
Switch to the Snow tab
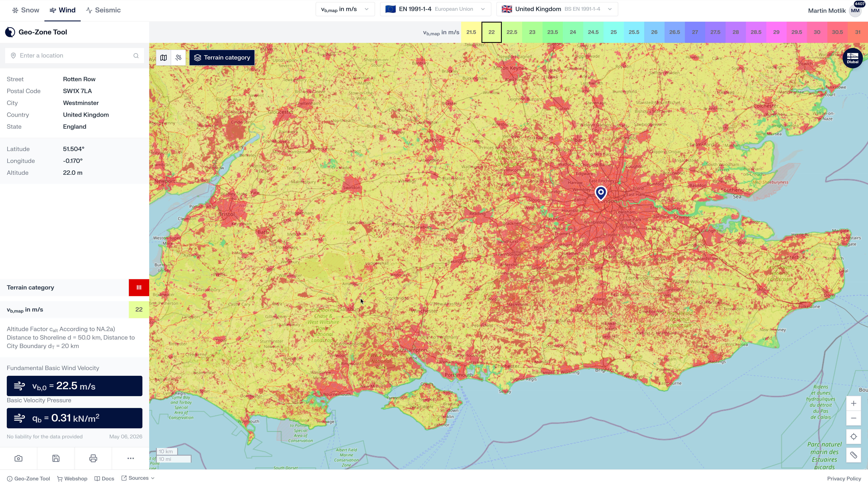click(26, 10)
